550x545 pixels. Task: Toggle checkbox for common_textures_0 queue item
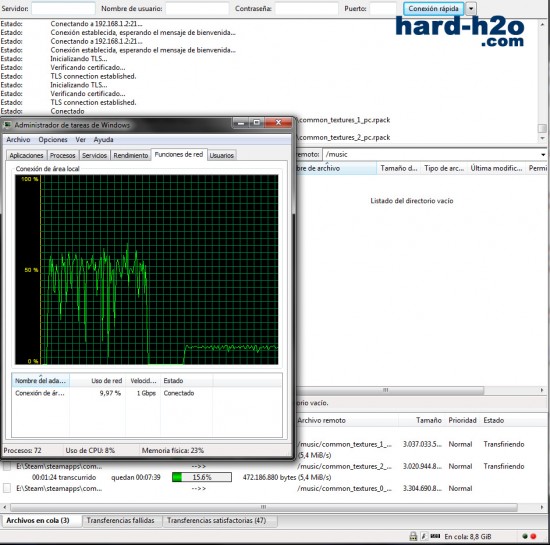(7, 488)
